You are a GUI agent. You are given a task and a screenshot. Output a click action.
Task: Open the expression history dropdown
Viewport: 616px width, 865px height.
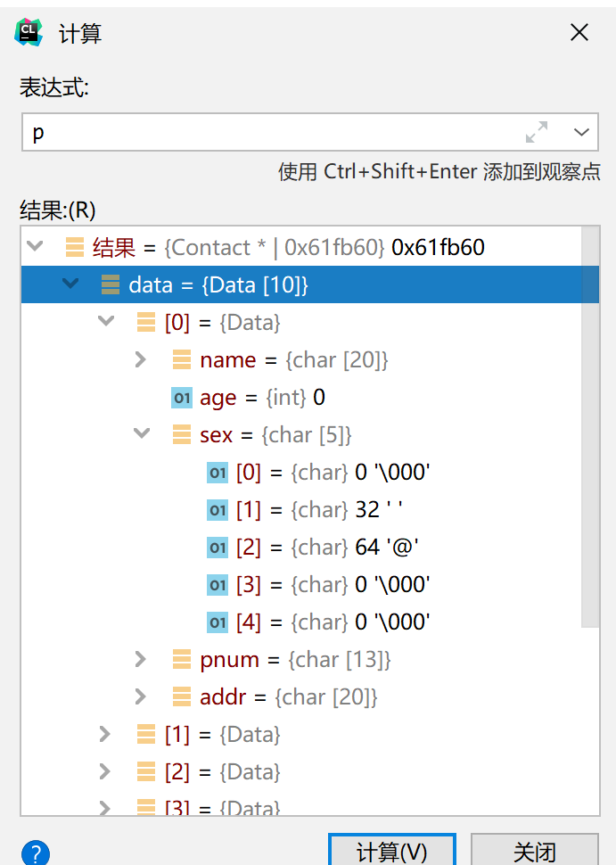pyautogui.click(x=582, y=131)
